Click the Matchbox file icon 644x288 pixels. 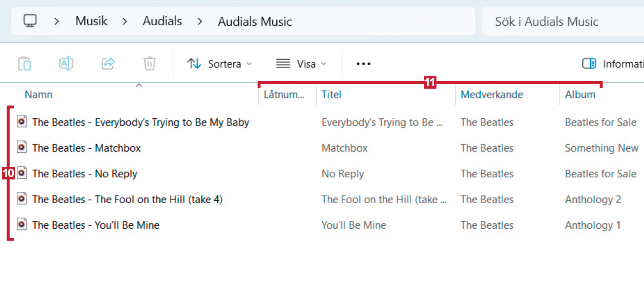point(22,148)
